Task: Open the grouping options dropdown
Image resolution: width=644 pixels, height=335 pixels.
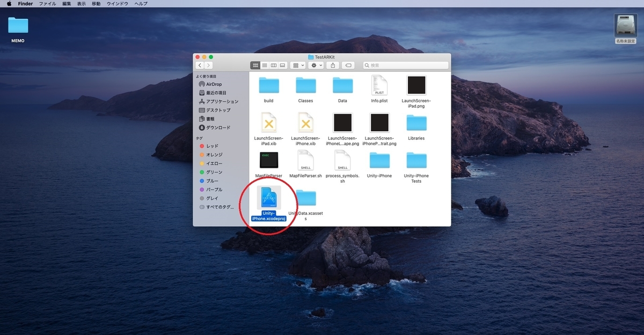Action: pos(297,65)
